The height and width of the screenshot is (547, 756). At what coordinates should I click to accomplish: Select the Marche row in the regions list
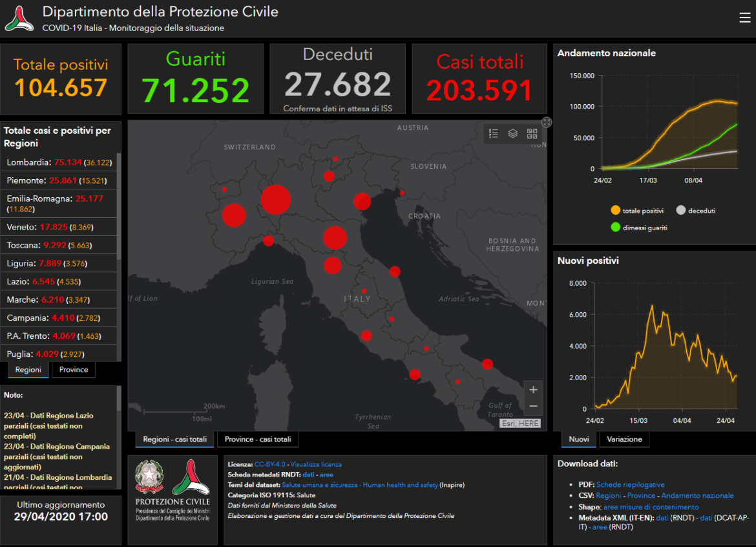(x=59, y=299)
